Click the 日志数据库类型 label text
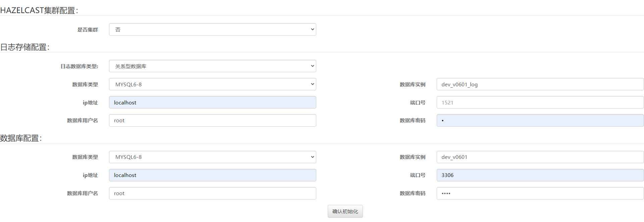Viewport: 644px width, 222px height. click(x=79, y=66)
